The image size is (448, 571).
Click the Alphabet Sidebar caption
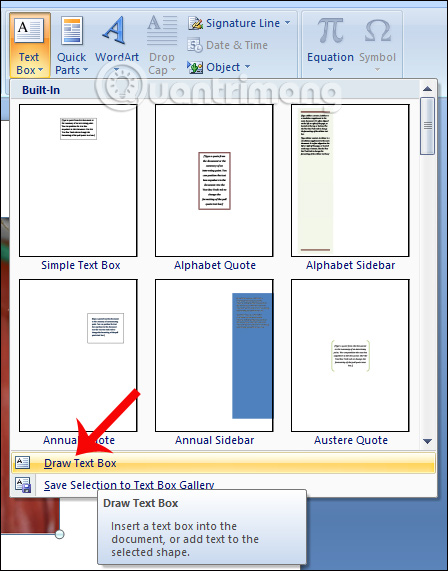[350, 265]
